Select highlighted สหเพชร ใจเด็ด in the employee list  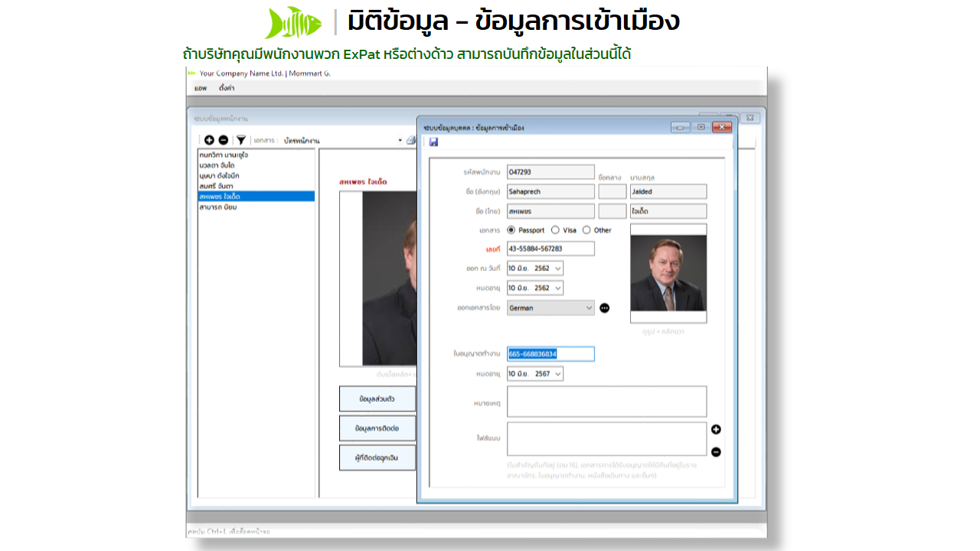coord(256,196)
